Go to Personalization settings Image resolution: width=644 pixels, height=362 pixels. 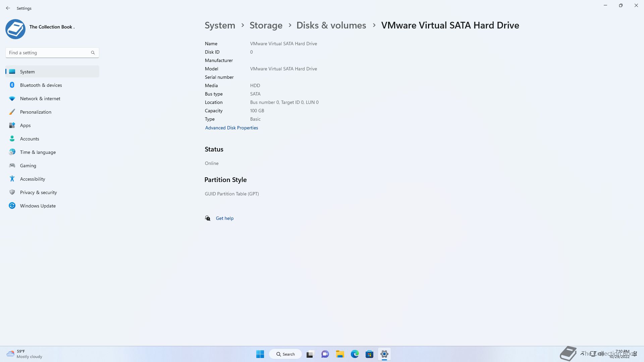[x=52, y=112]
